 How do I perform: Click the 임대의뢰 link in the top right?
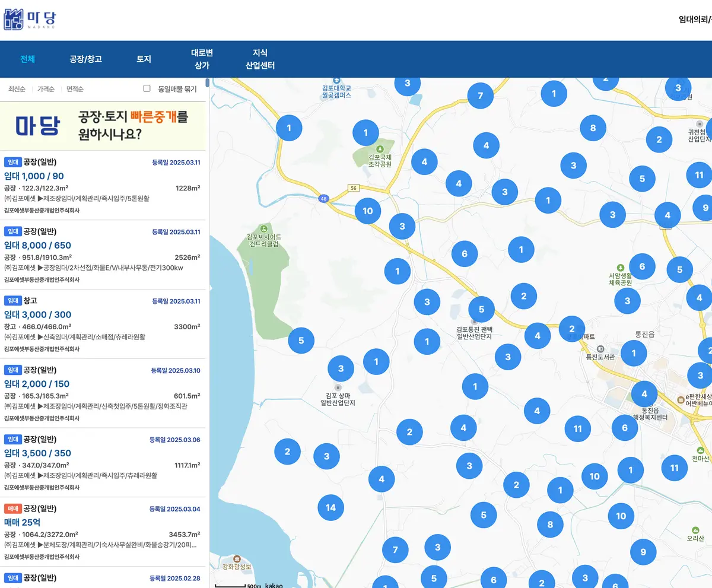[692, 18]
